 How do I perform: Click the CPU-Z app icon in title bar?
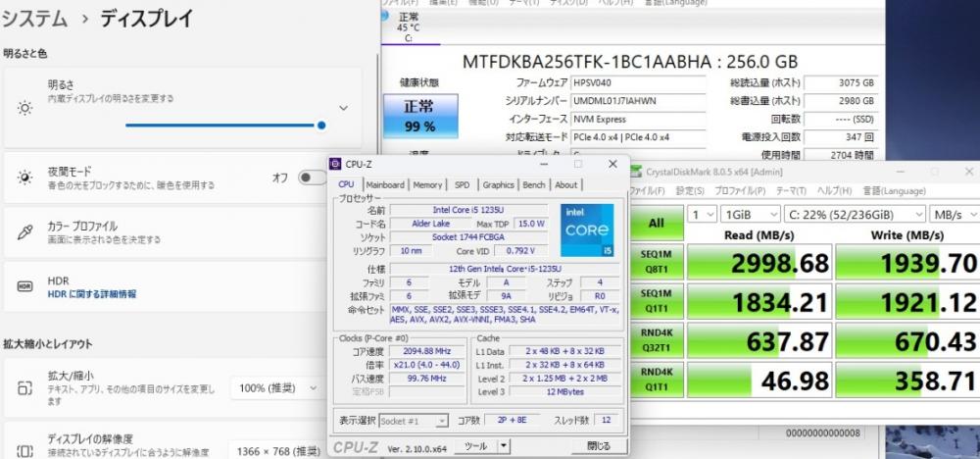coord(336,164)
